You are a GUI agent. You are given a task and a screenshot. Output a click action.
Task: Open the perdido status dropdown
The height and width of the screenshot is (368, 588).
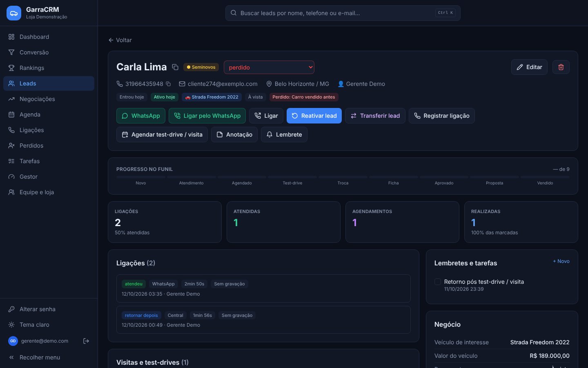269,67
